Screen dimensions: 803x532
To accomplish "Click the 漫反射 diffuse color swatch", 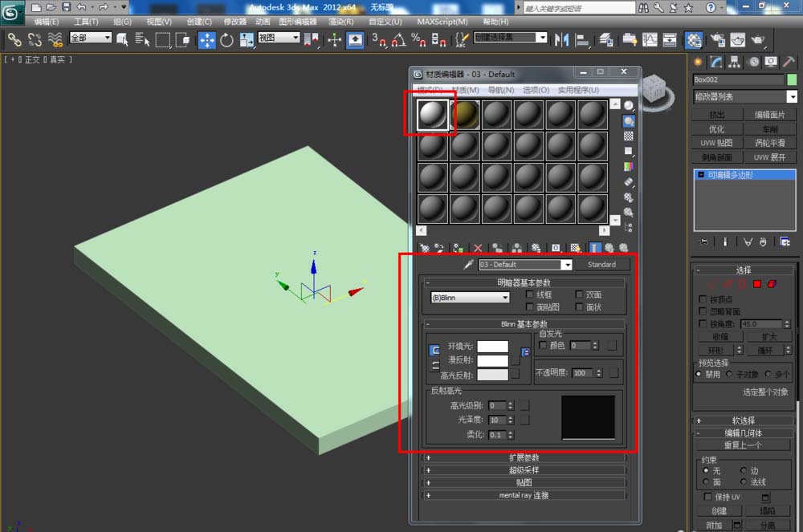I will click(492, 360).
